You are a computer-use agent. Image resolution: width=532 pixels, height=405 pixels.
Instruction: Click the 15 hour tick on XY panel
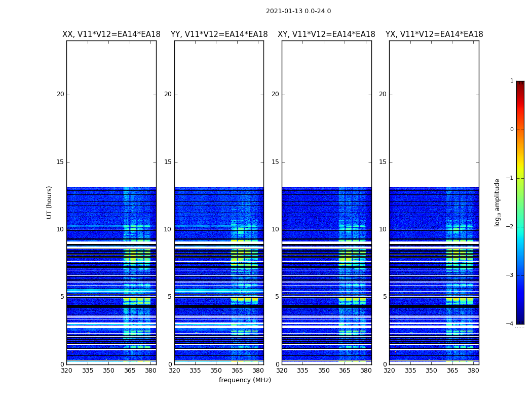pos(275,161)
